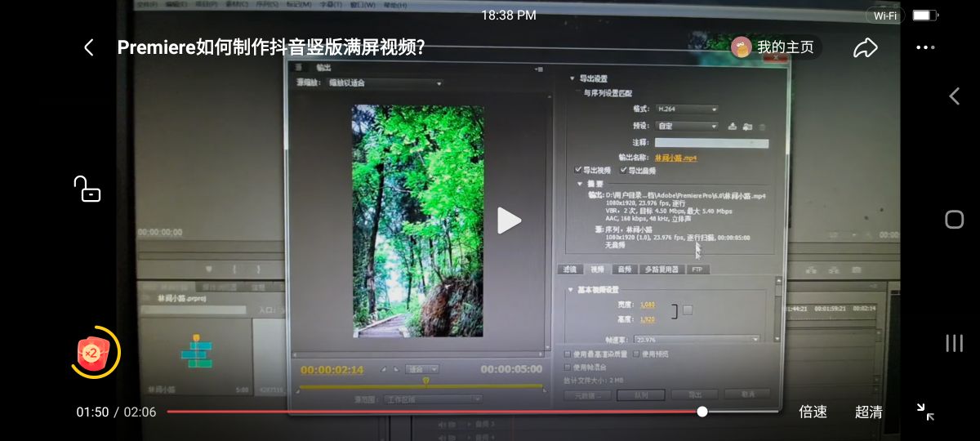The image size is (980, 441).
Task: Enable 使用最高渲染质量 checkbox
Action: pos(568,354)
